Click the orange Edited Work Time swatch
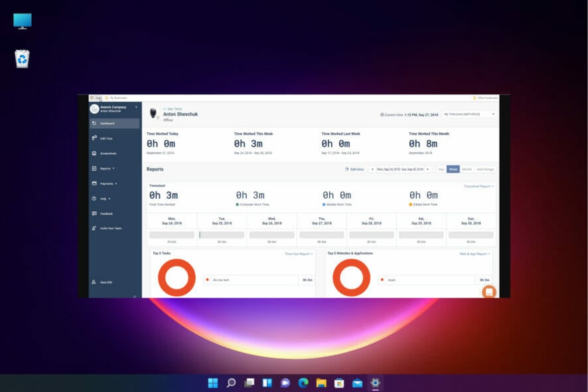Screen dimensions: 588x392 click(x=411, y=205)
